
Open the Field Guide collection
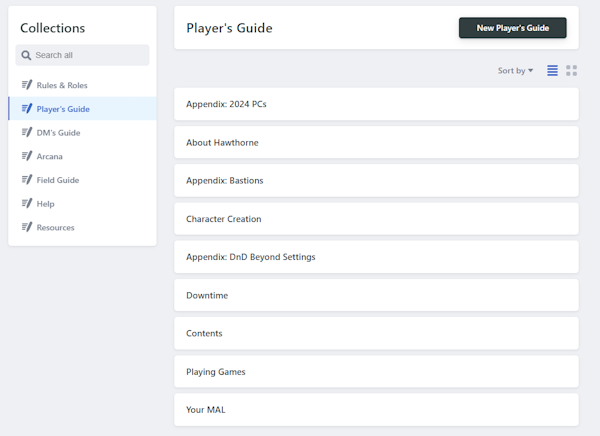coord(82,180)
